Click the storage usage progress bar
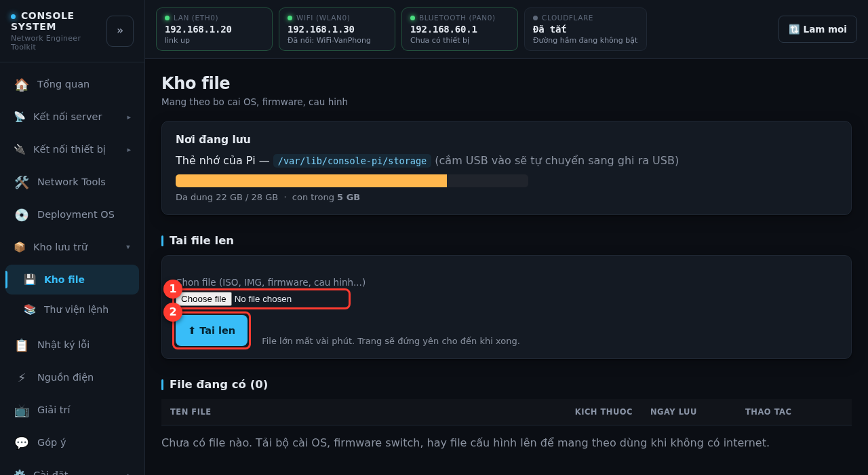The width and height of the screenshot is (868, 475). [352, 180]
